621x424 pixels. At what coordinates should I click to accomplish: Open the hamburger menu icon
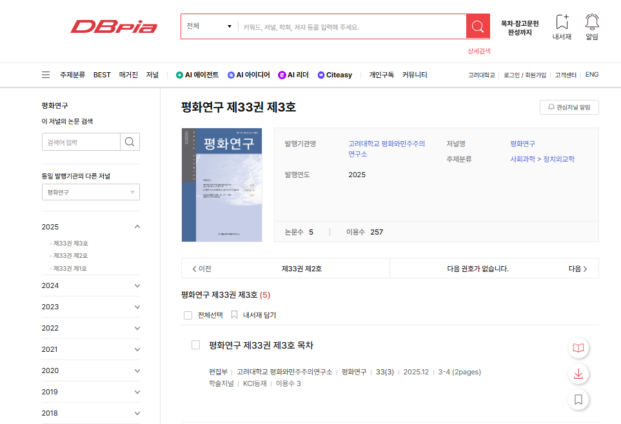coord(45,75)
